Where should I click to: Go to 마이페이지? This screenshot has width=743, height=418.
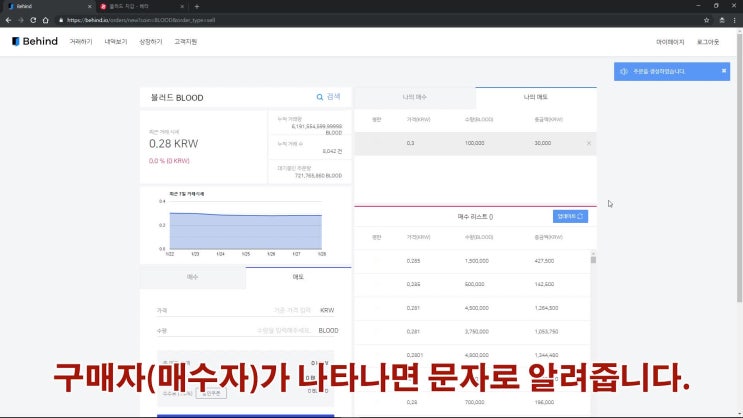click(670, 42)
